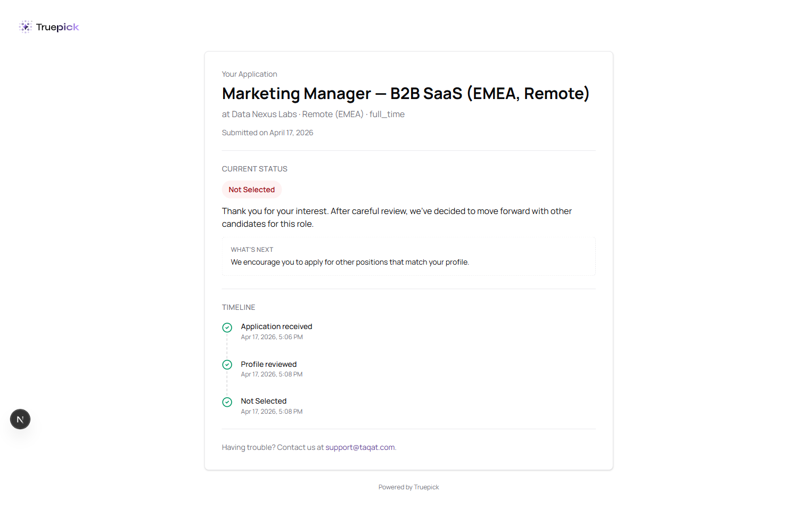This screenshot has height=517, width=812.
Task: Open the Next.js dev tools N button
Action: pos(20,419)
